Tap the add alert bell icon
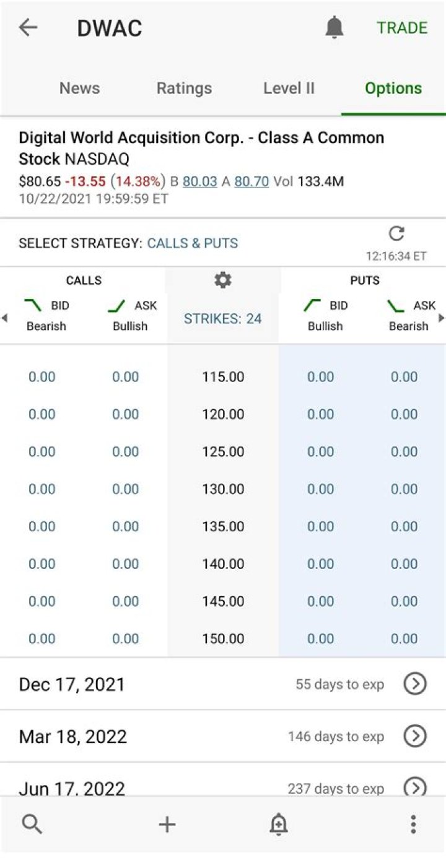The height and width of the screenshot is (868, 446). [278, 824]
